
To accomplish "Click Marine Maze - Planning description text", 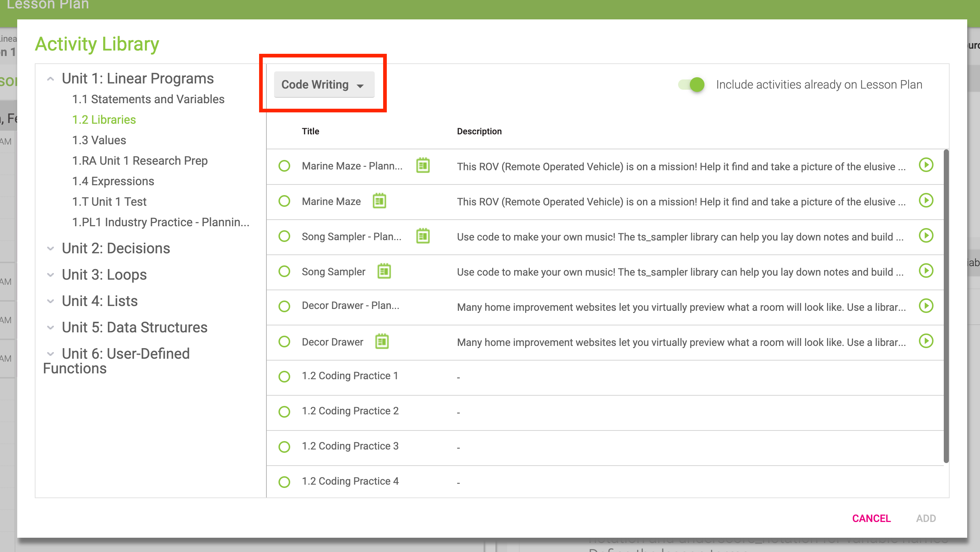I will 681,167.
